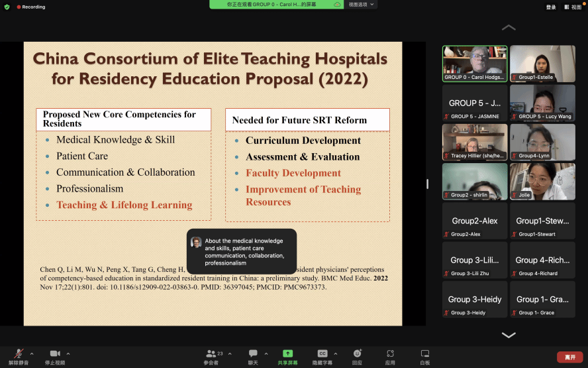This screenshot has height=368, width=588.
Task: Click the green encryption shield icon
Action: pos(7,7)
